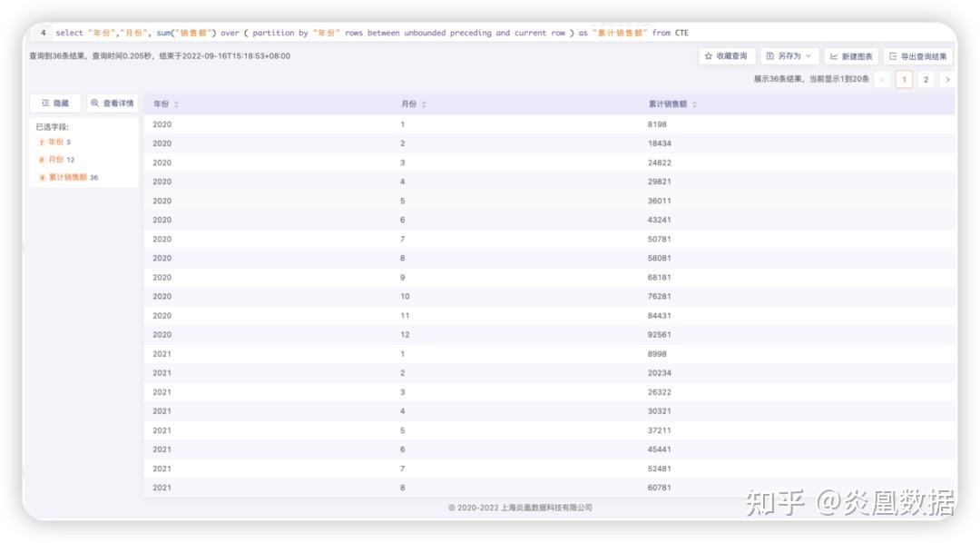The height and width of the screenshot is (543, 980).
Task: Sort by the 年份 column sort icon
Action: (x=176, y=104)
